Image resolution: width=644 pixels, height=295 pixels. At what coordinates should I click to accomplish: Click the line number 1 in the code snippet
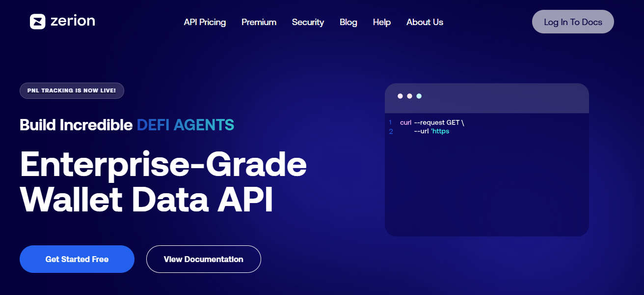click(x=389, y=122)
